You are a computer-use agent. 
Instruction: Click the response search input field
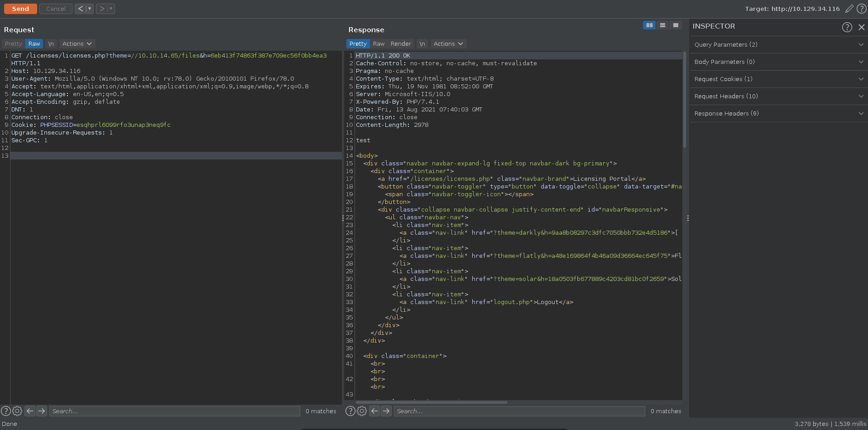point(519,411)
